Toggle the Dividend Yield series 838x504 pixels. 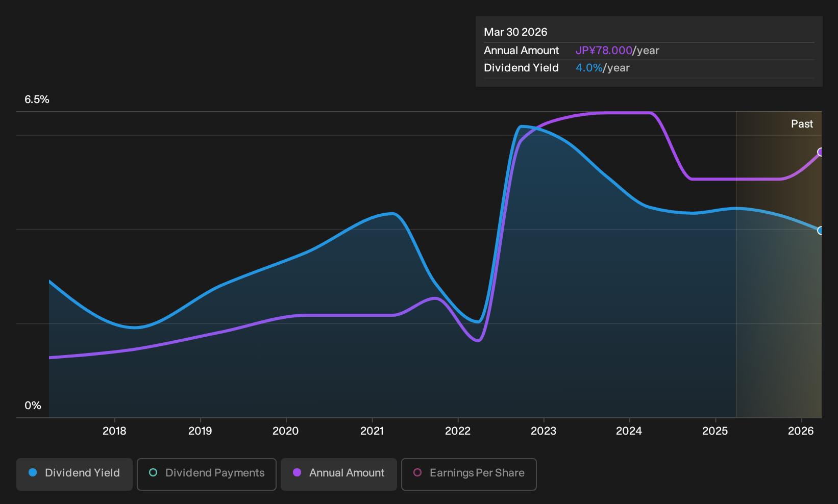click(75, 474)
